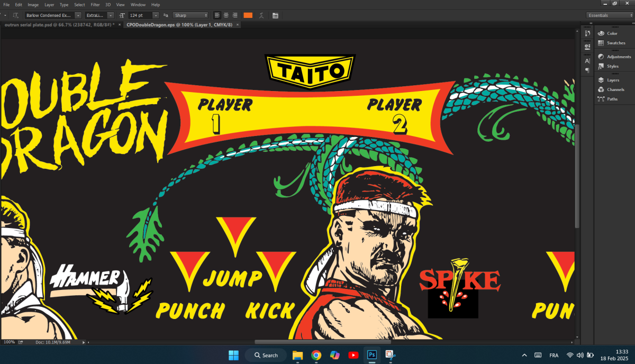Open the 3D menu
635x364 pixels.
click(108, 5)
